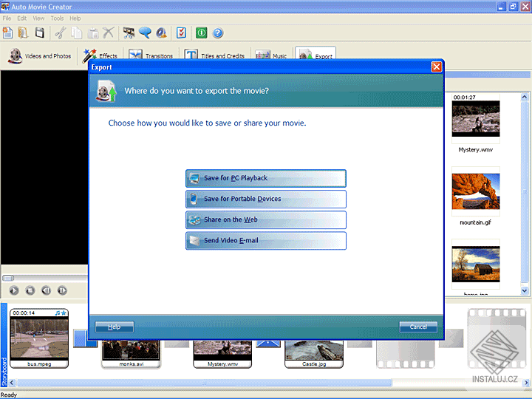Click the Delete X toolbar icon
The width and height of the screenshot is (532, 399).
click(109, 33)
